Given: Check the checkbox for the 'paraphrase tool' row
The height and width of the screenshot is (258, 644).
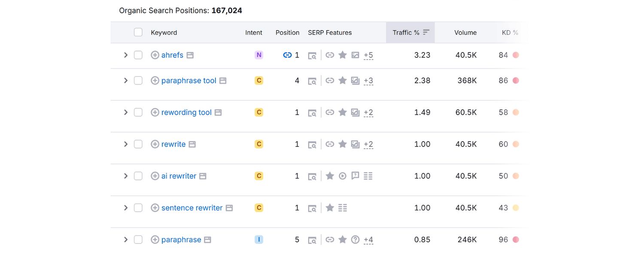Looking at the screenshot, I should point(138,80).
